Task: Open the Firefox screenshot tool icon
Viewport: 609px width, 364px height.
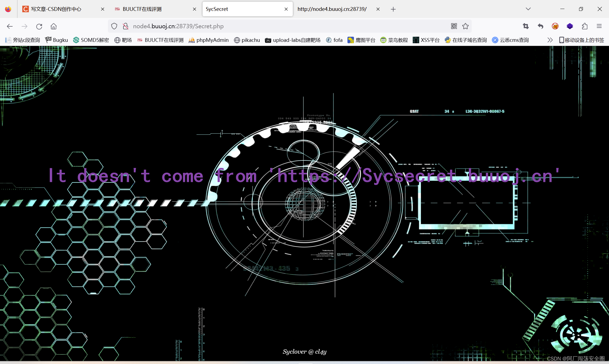Action: 526,26
